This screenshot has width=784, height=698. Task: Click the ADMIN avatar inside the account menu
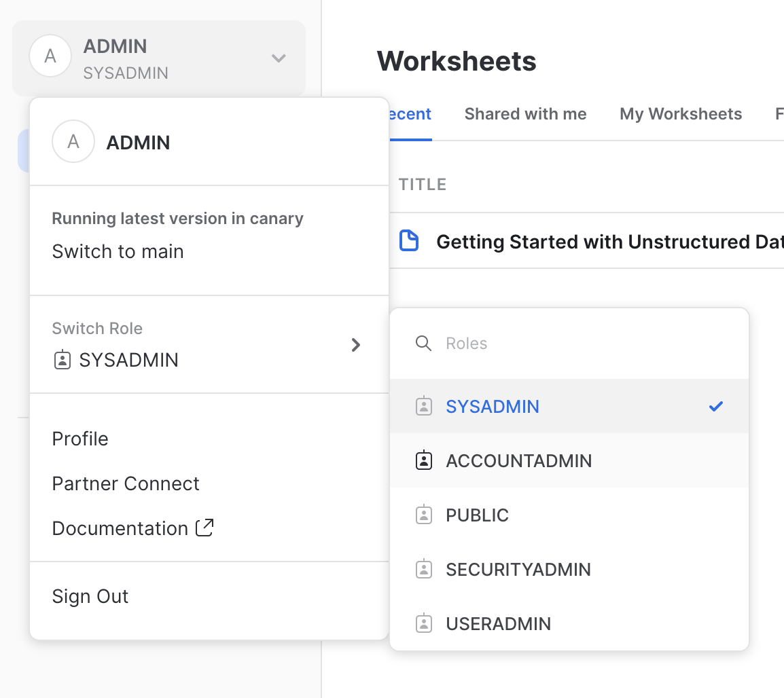point(73,142)
